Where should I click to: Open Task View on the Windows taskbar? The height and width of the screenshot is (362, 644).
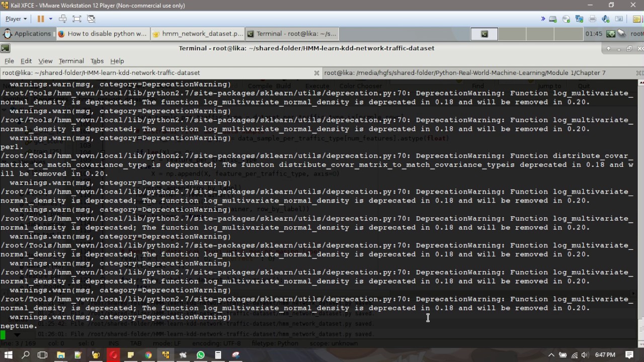click(43, 355)
